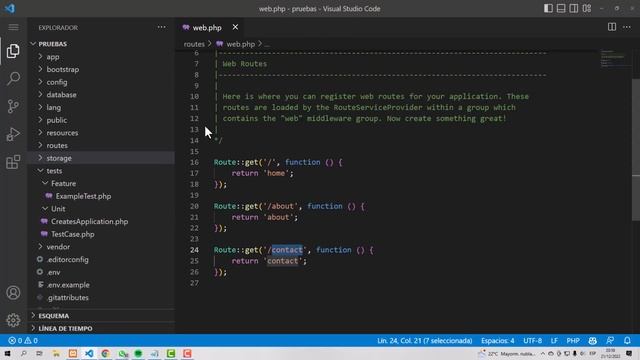This screenshot has height=360, width=640.
Task: Open the Extensions view
Action: click(13, 162)
